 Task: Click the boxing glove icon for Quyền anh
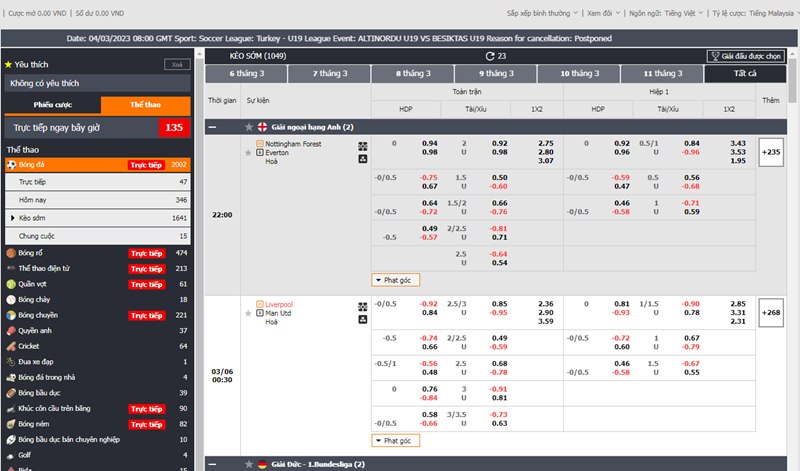point(11,331)
